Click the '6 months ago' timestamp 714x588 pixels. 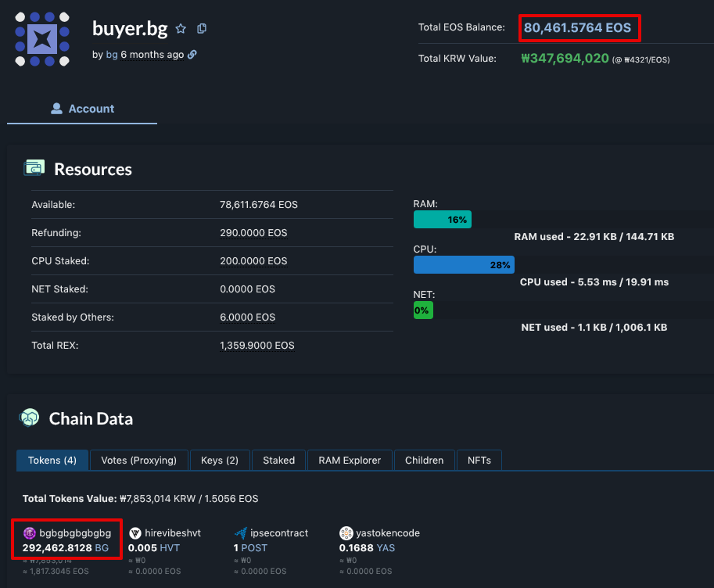152,55
